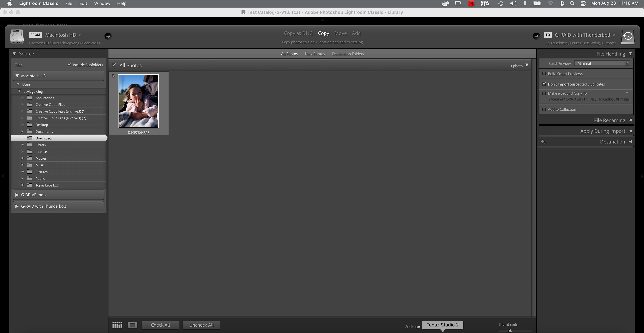The width and height of the screenshot is (644, 333).
Task: Open Spotlight search in menu bar
Action: tap(572, 4)
